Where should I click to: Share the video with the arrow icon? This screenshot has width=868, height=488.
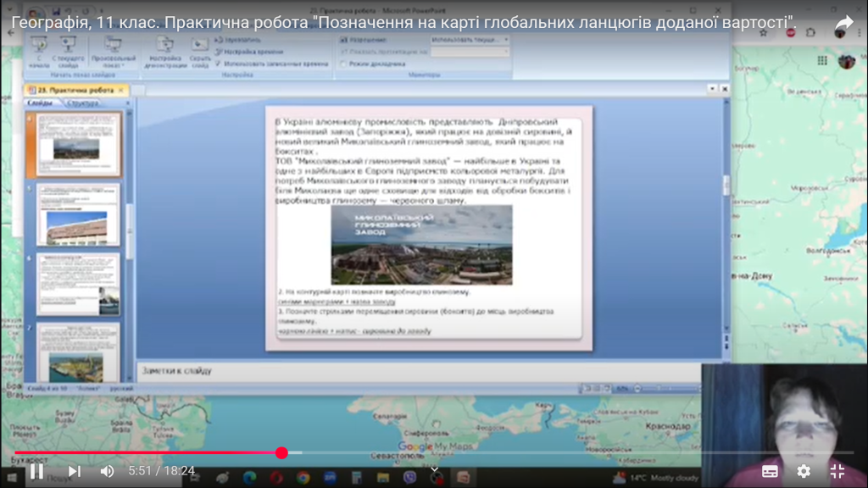844,23
